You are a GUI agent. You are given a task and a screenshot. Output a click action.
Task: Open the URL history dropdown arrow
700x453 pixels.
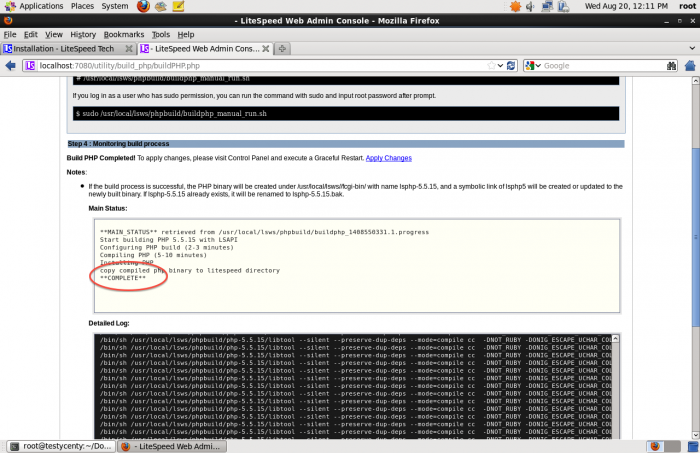coord(500,66)
